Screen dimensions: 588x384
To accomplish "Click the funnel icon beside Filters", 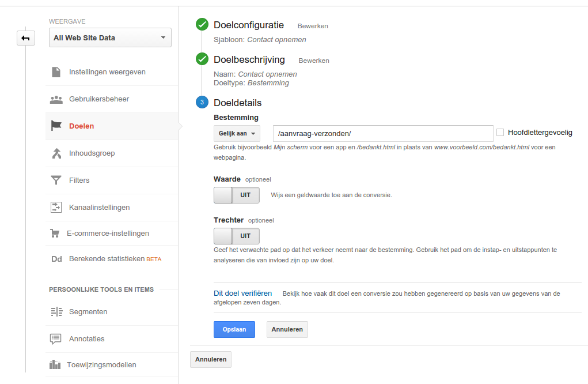I will 56,180.
